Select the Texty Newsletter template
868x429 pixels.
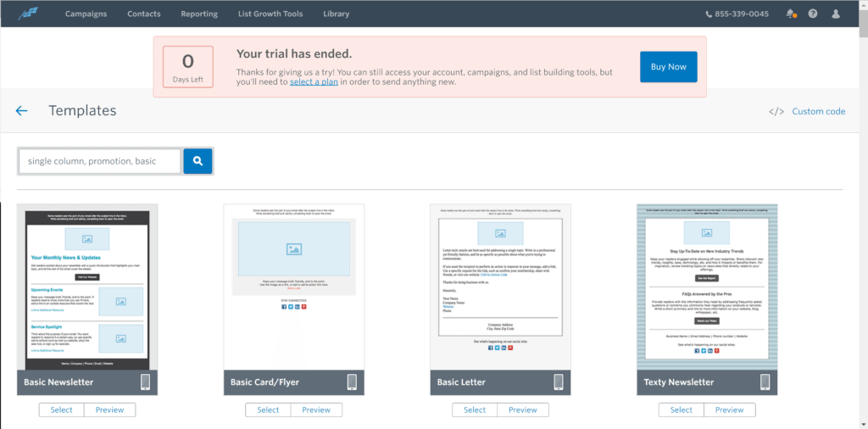coord(681,409)
